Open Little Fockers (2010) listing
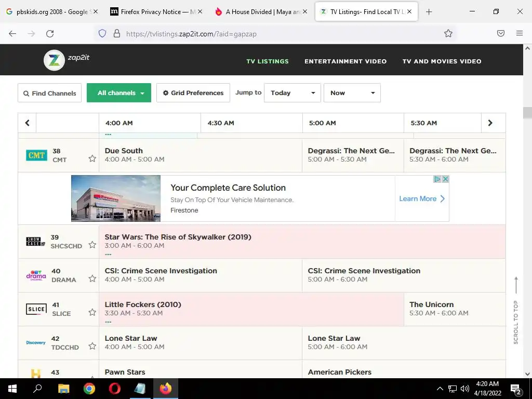 (251, 309)
